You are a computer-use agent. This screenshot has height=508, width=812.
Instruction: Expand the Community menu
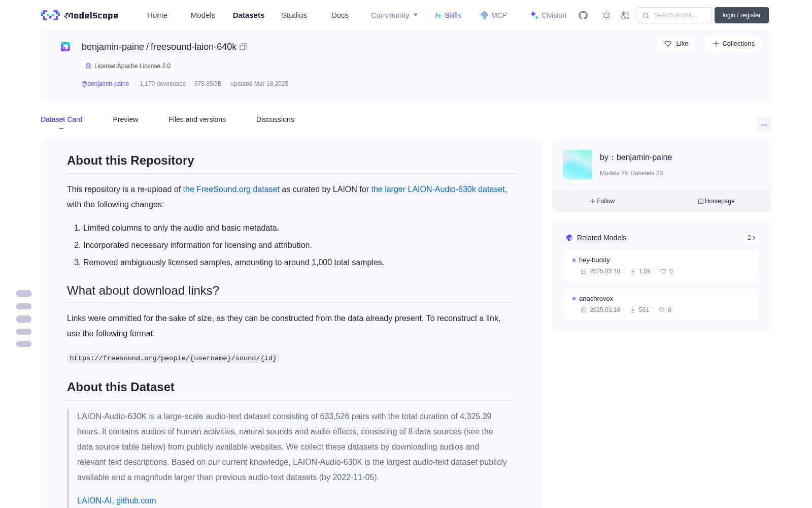pos(394,15)
